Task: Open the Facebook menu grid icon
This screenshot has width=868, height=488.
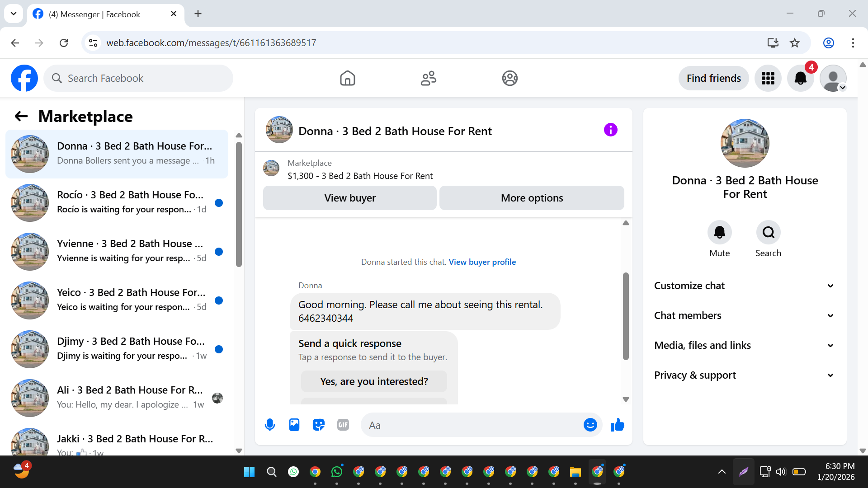Action: [768, 78]
